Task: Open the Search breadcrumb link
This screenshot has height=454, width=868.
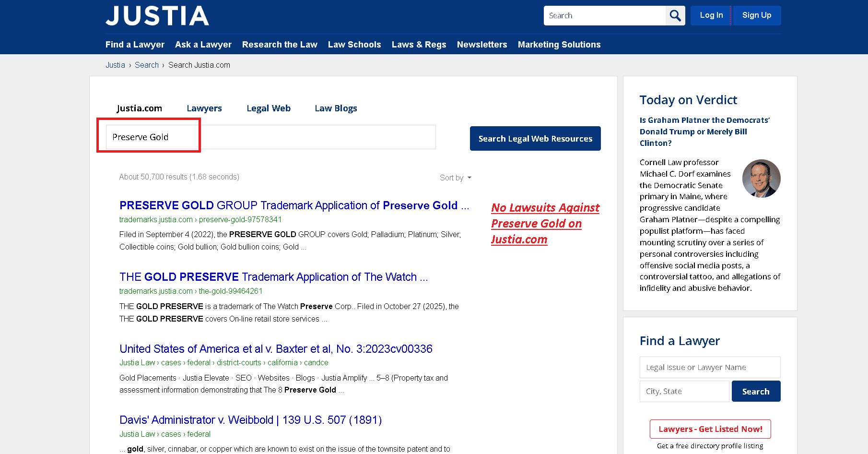Action: 147,65
